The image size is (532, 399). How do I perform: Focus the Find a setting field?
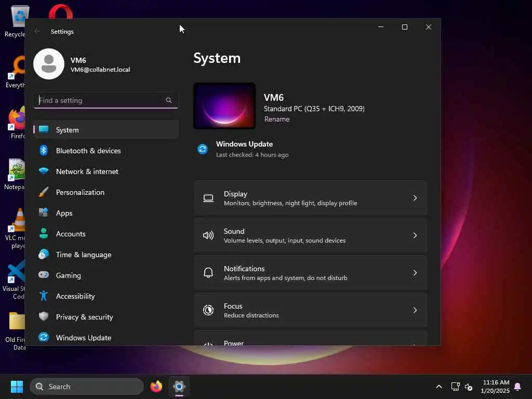(x=106, y=100)
